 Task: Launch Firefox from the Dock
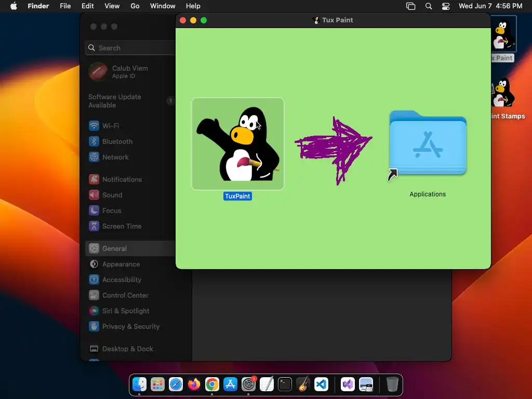coord(194,384)
